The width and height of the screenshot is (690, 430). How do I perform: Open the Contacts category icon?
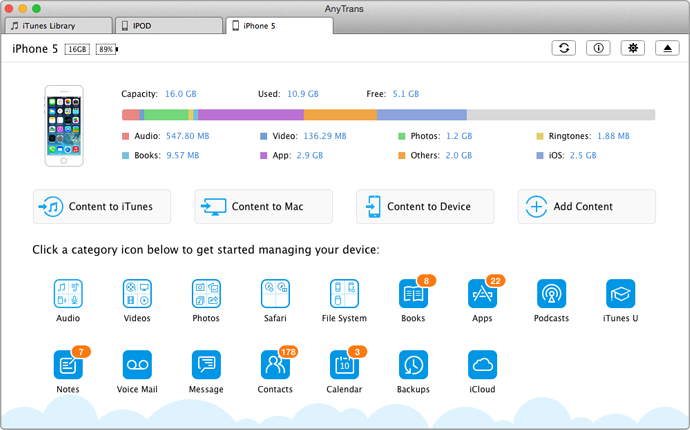point(275,365)
